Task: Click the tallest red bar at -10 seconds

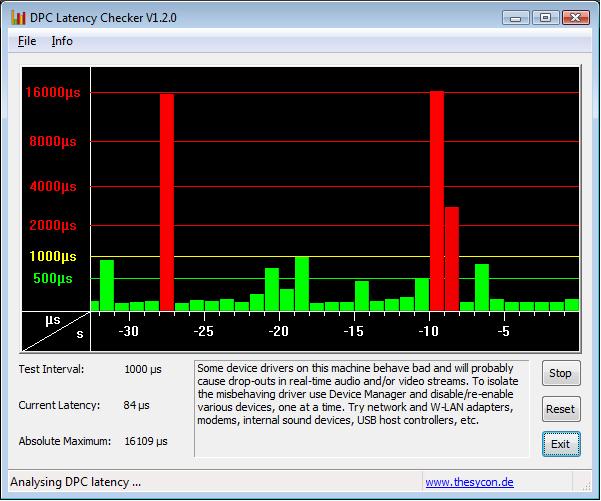Action: (x=437, y=201)
